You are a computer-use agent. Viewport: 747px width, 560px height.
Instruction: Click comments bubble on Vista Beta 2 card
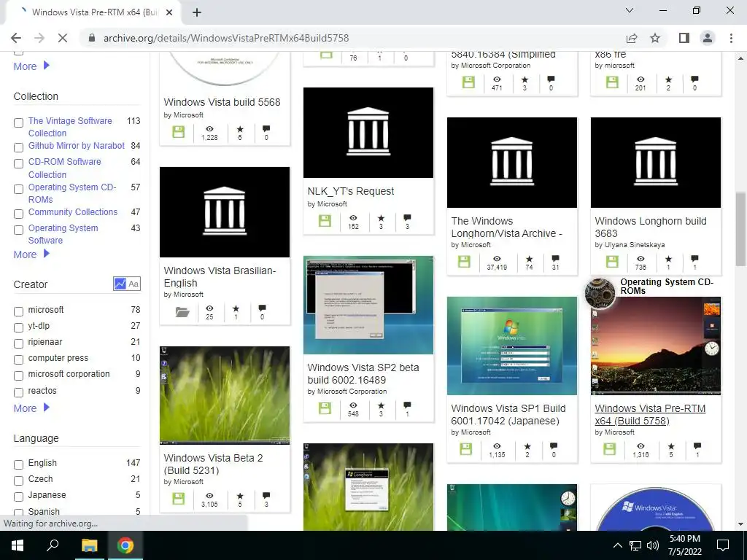[266, 495]
